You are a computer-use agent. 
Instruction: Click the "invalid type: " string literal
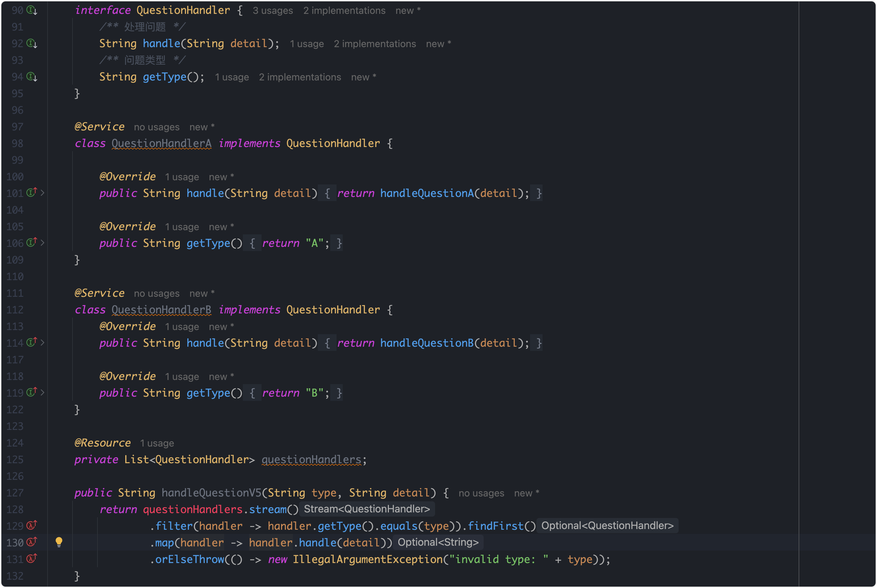click(499, 559)
